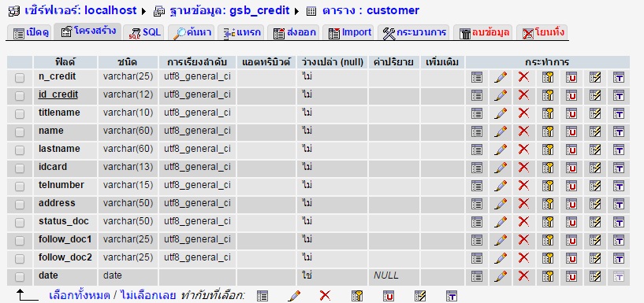The width and height of the screenshot is (644, 303).
Task: Click the index icon in lastname row
Action: (594, 150)
